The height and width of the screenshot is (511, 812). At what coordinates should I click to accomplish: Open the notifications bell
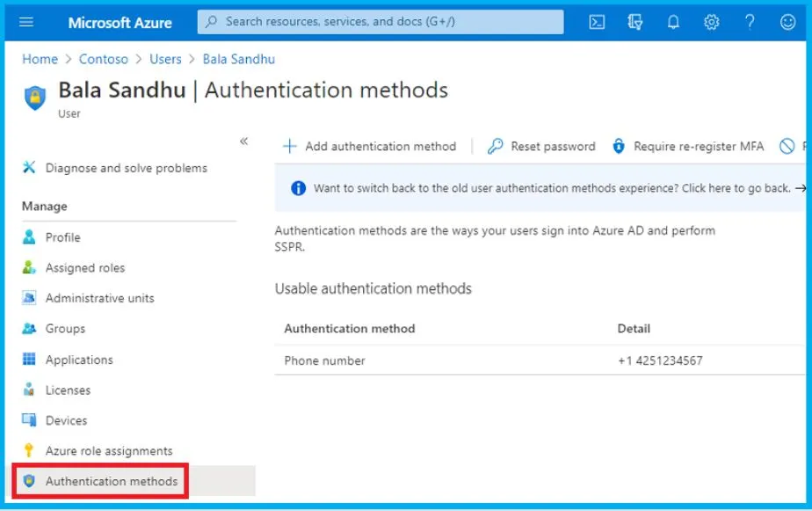673,22
